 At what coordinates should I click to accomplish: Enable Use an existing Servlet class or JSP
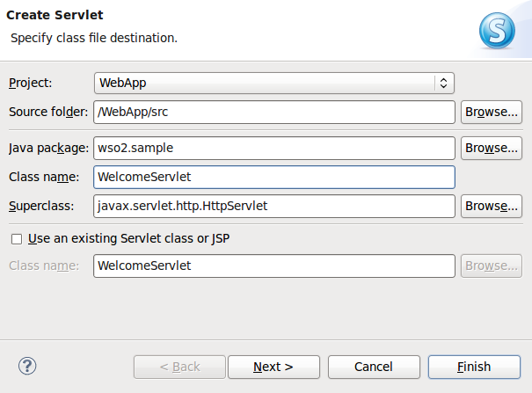point(16,238)
